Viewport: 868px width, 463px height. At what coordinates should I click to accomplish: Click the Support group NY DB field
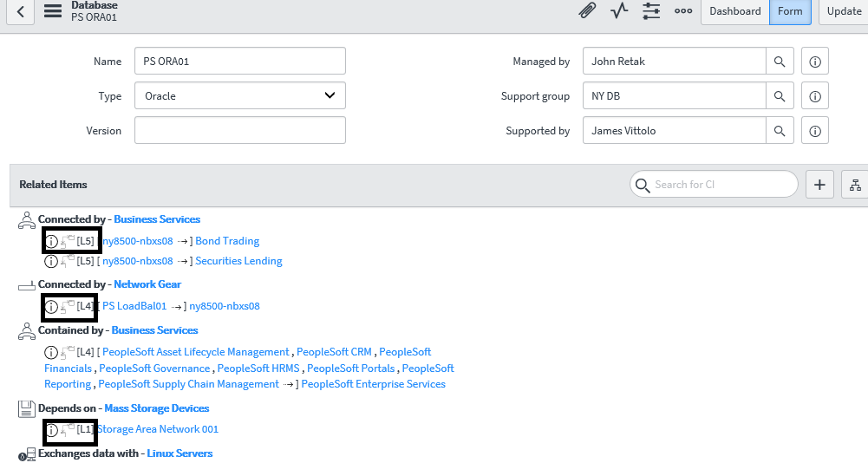[x=675, y=96]
